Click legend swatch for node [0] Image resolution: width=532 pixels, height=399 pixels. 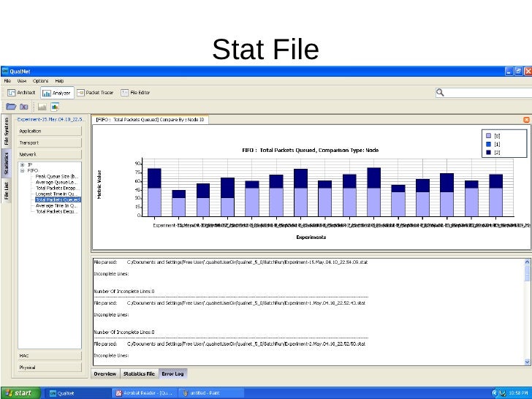(489, 136)
